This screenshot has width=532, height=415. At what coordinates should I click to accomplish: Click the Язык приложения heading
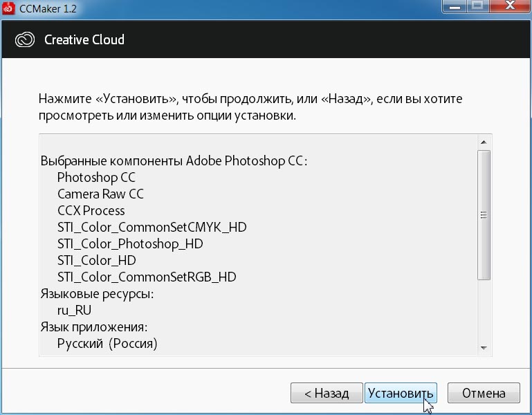[x=94, y=326]
